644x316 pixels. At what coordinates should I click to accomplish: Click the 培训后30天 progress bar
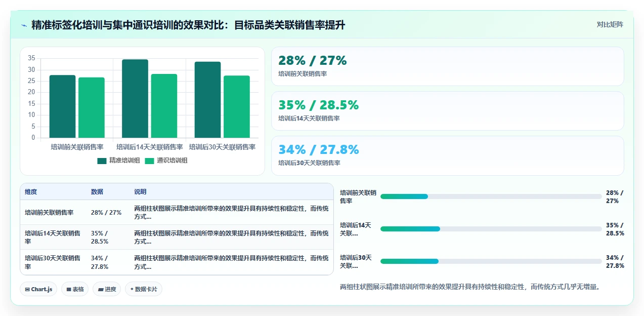491,261
